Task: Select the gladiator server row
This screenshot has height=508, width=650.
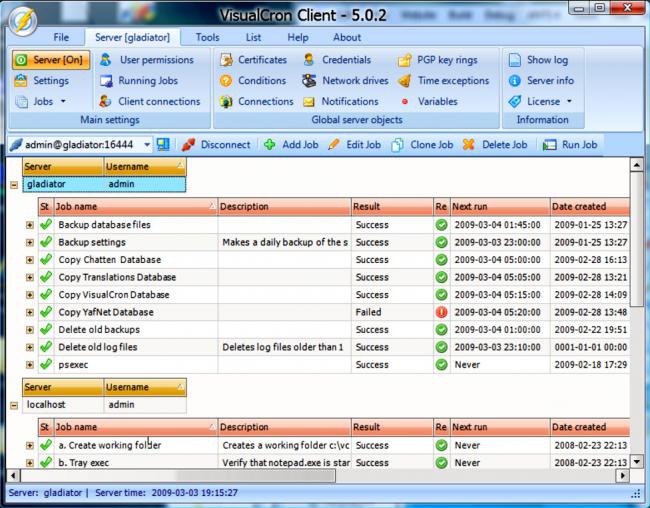Action: [x=104, y=184]
